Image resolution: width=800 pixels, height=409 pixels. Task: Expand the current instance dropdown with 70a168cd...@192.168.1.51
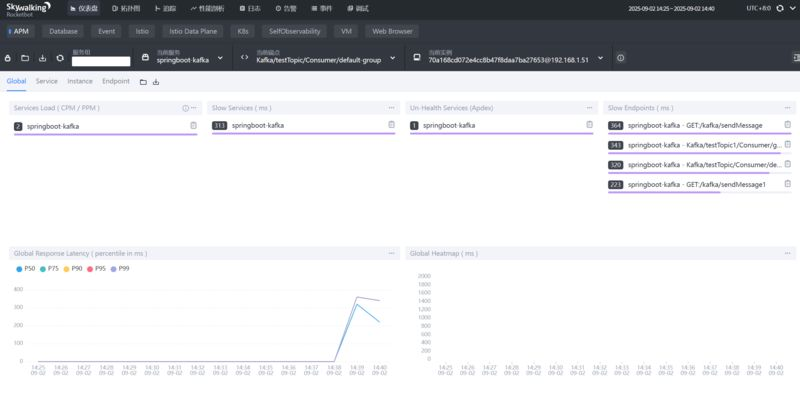601,58
